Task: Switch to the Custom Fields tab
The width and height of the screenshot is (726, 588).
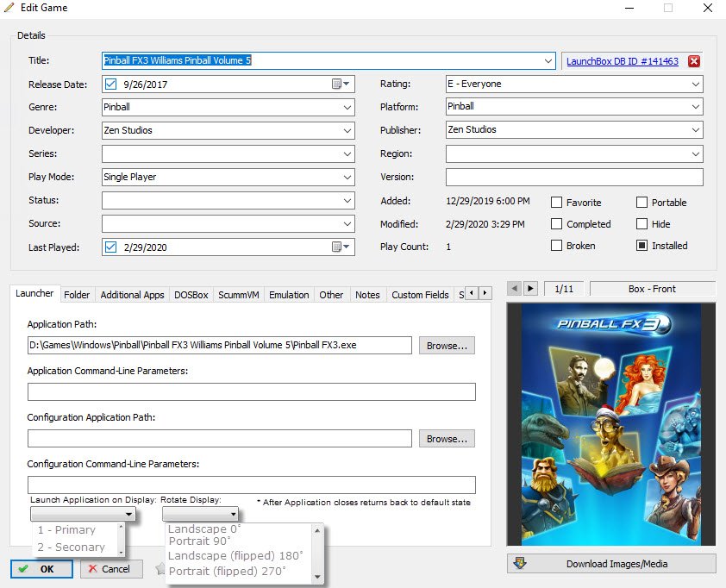Action: pyautogui.click(x=420, y=295)
